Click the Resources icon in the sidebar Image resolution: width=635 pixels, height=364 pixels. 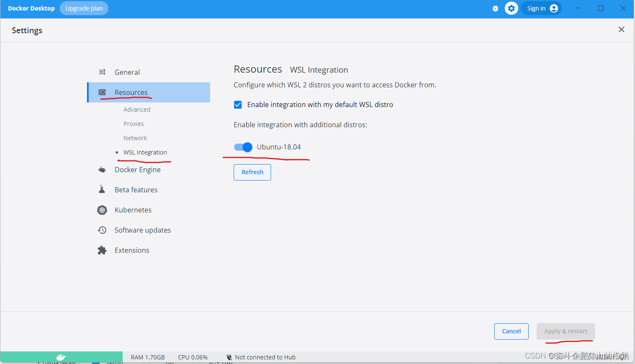102,92
